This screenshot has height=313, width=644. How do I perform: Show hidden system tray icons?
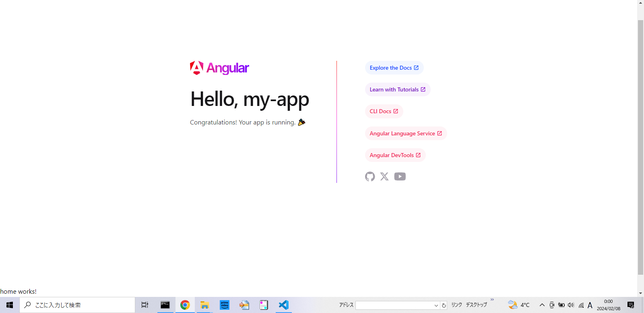pyautogui.click(x=542, y=305)
